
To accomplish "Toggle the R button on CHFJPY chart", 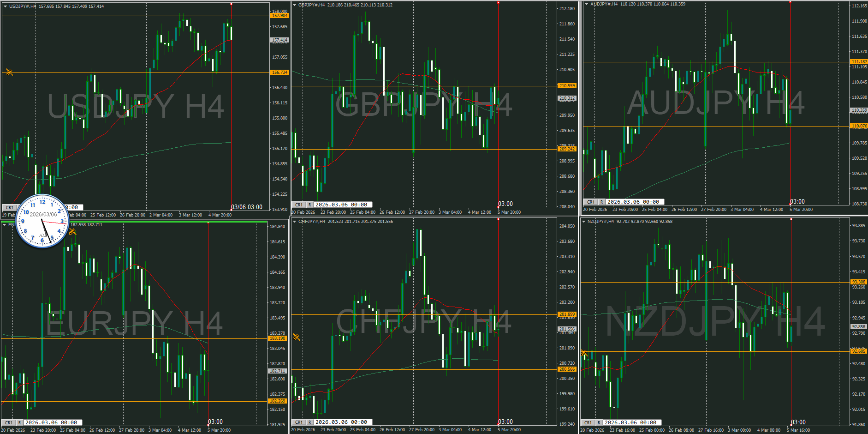I will 309,422.
